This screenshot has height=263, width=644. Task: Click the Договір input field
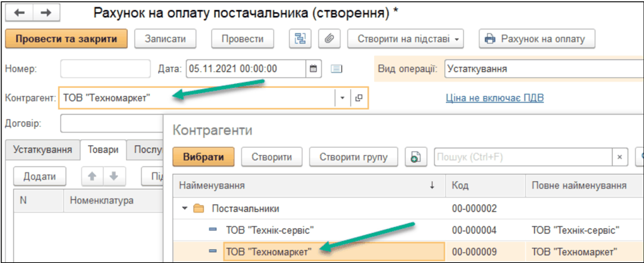coord(111,123)
